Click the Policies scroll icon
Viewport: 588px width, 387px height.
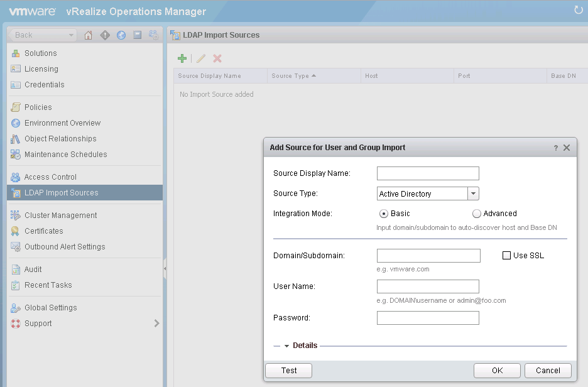(15, 107)
